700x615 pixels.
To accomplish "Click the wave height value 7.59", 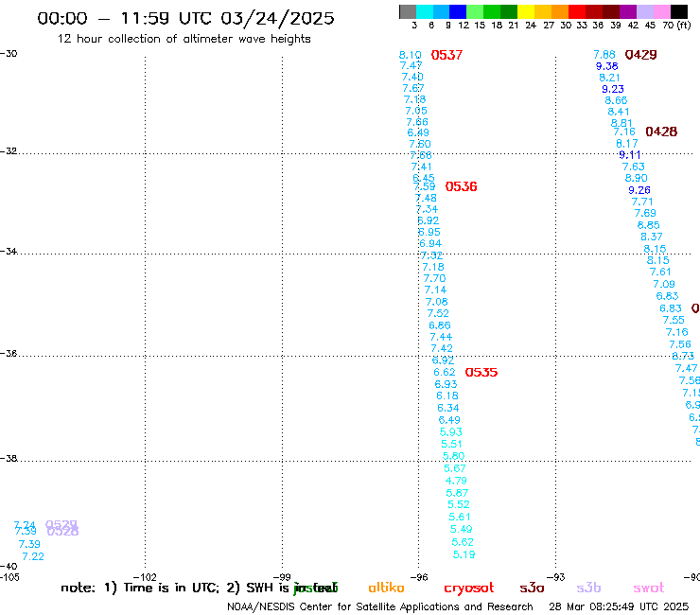I will pos(424,186).
